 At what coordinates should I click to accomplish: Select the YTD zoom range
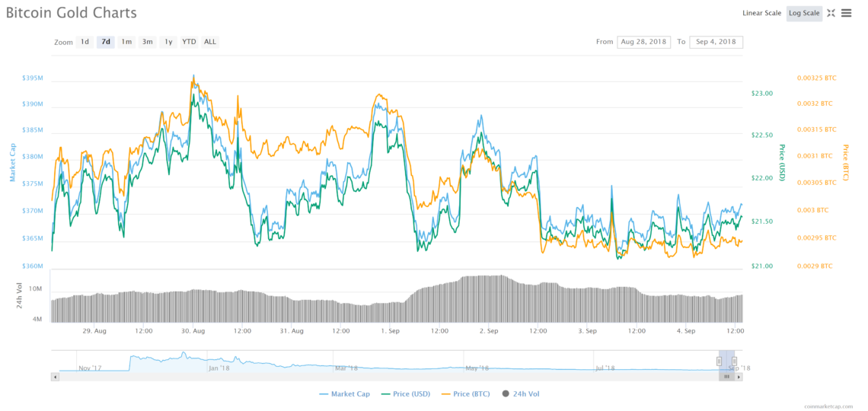pyautogui.click(x=190, y=42)
